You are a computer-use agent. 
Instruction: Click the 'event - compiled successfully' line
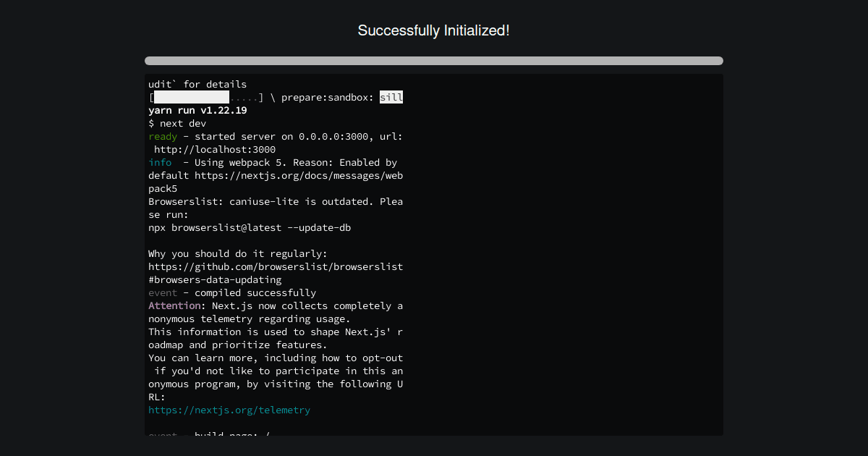(231, 292)
